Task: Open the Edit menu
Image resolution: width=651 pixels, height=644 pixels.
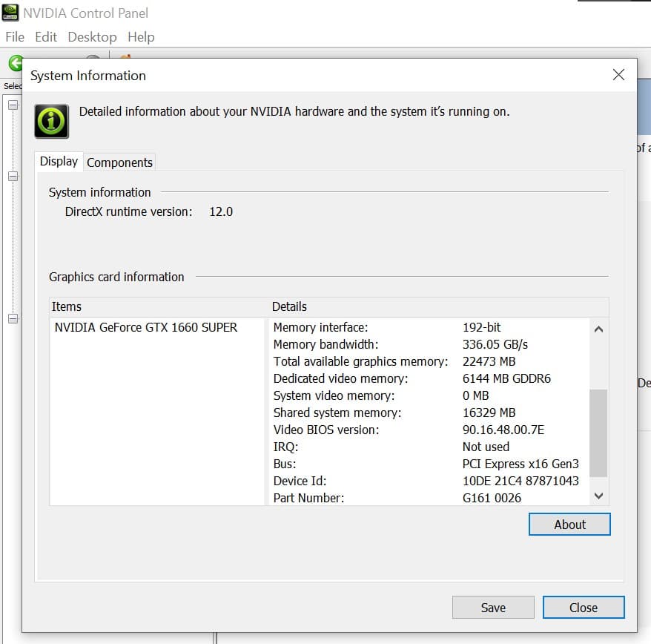Action: click(46, 36)
